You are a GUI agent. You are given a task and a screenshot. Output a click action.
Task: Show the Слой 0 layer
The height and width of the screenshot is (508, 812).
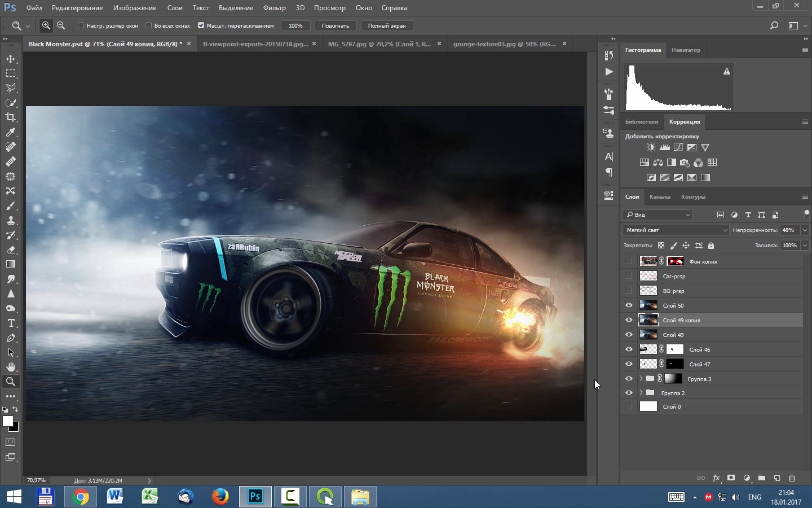629,406
